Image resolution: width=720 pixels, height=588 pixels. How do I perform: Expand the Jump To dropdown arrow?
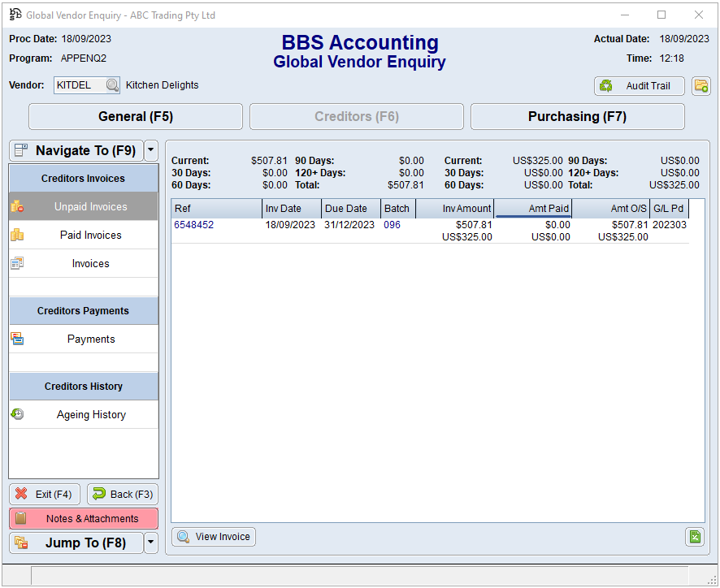(151, 543)
